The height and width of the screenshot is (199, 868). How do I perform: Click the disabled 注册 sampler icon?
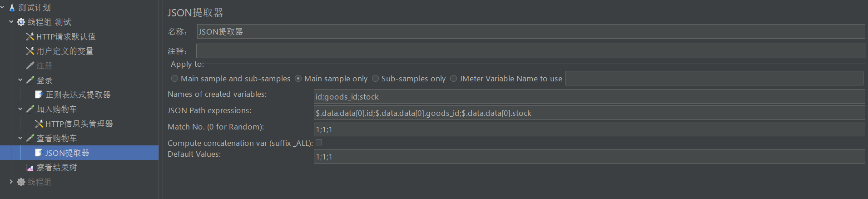30,65
